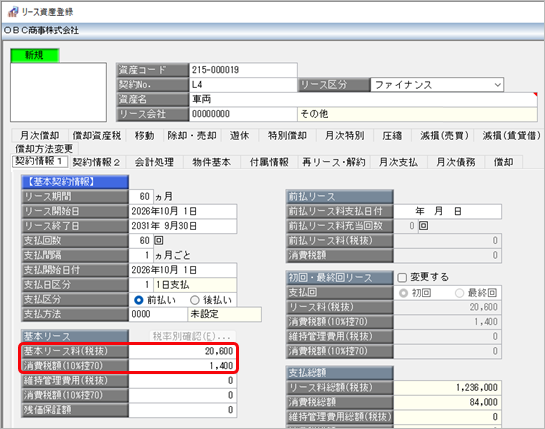Switch to the 減損(賃貸借) tab
Image resolution: width=545 pixels, height=429 pixels.
coord(511,135)
